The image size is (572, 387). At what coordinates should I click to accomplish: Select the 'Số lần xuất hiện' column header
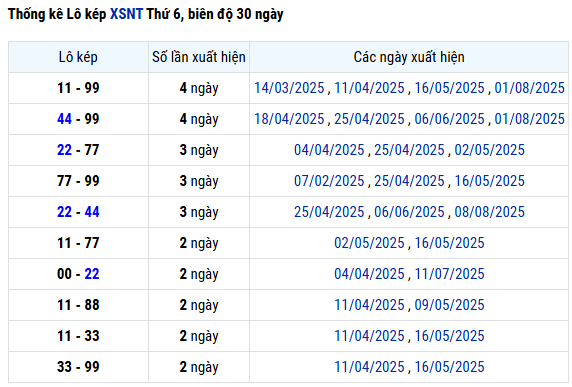coord(199,57)
